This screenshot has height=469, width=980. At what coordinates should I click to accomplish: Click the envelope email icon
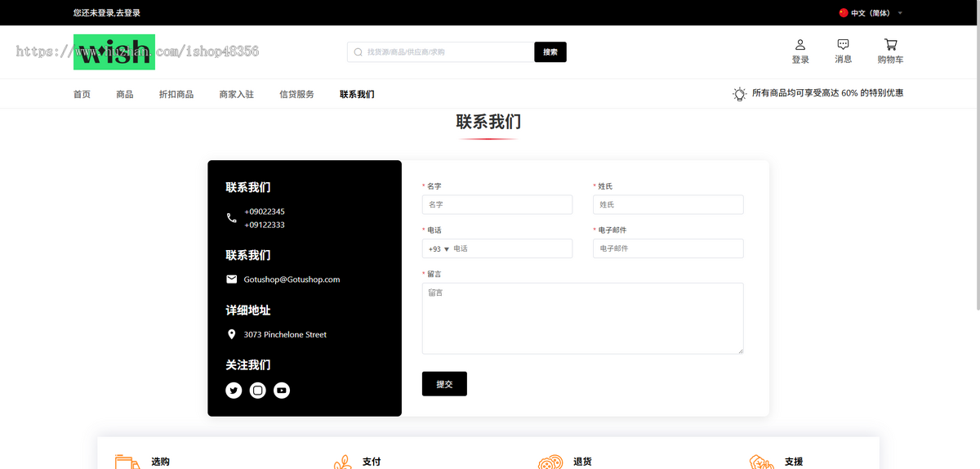(x=232, y=279)
